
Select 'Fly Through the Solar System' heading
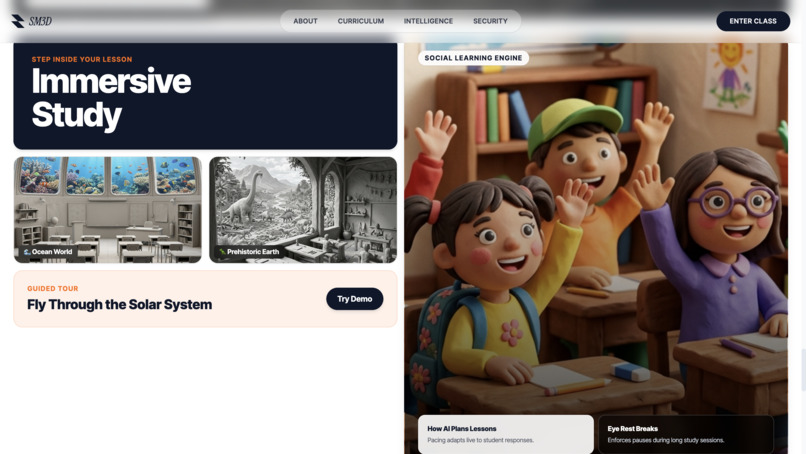click(120, 304)
